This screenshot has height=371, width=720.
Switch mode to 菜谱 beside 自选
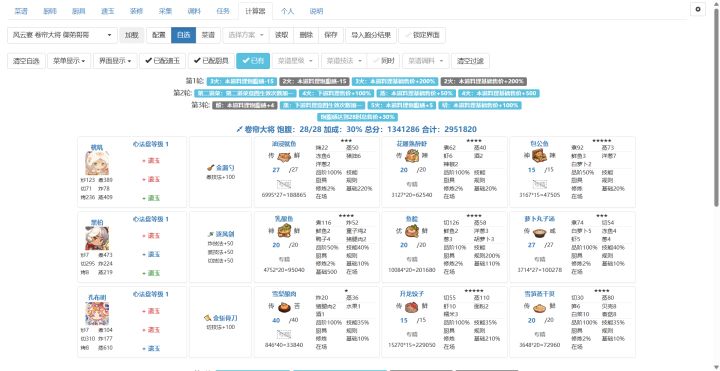pyautogui.click(x=208, y=35)
